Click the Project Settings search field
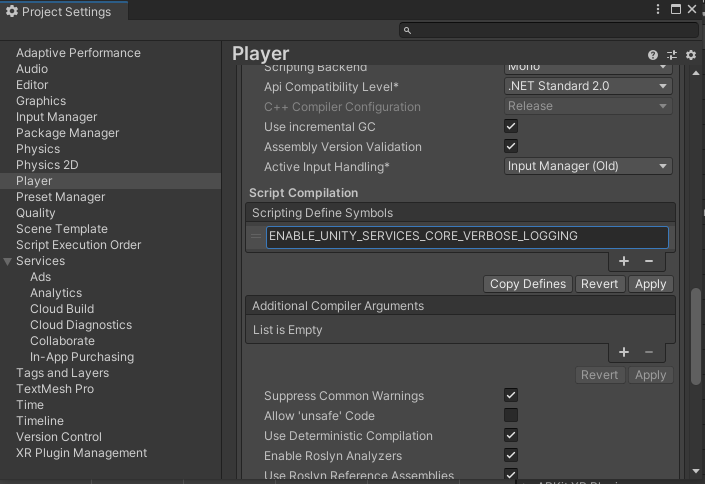The image size is (705, 484). [548, 31]
